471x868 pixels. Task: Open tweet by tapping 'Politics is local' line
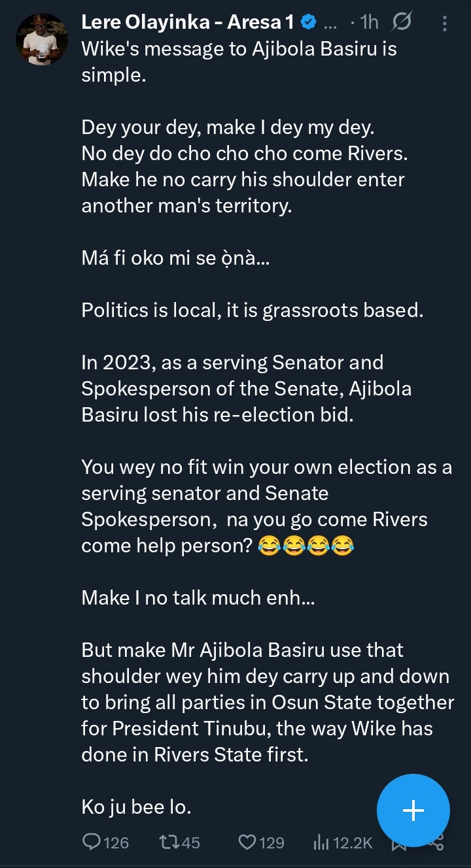click(x=252, y=310)
